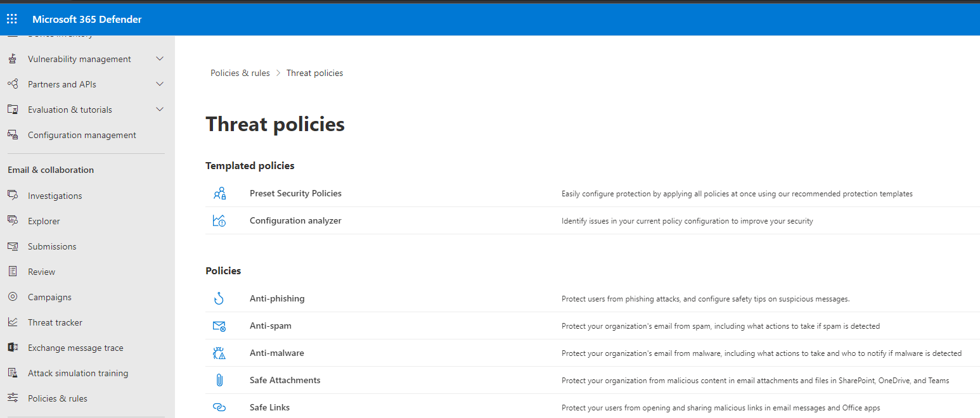Click the Attack simulation training icon

click(12, 373)
